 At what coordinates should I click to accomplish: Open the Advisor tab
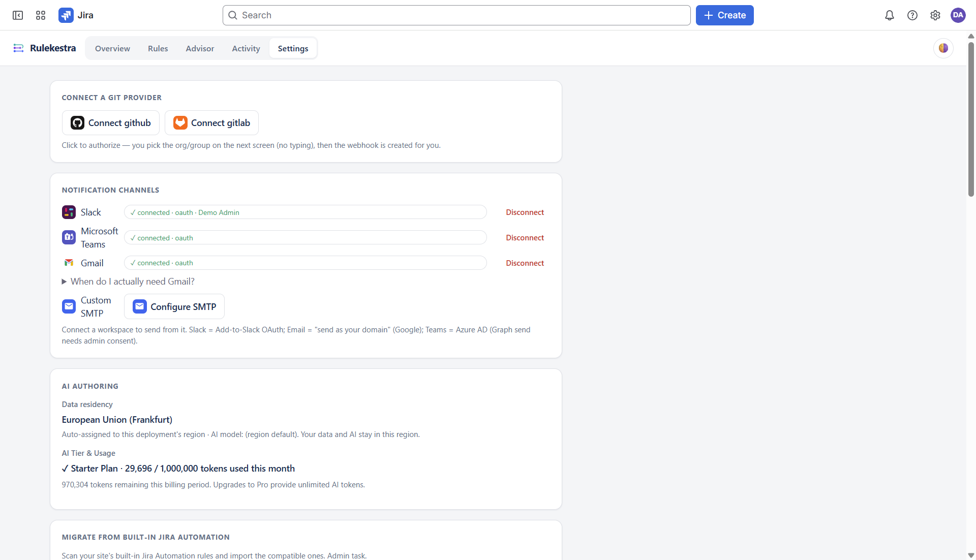pos(200,48)
